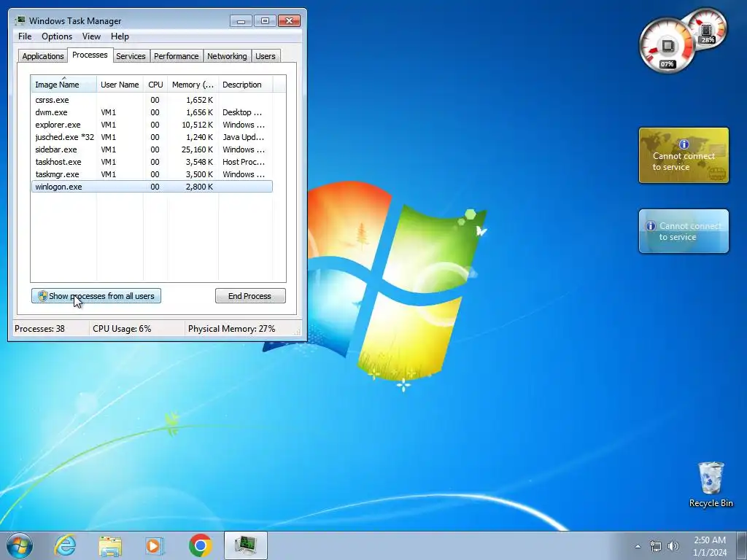Open the Recycle Bin desktop icon
Viewport: 747px width, 560px height.
[711, 484]
